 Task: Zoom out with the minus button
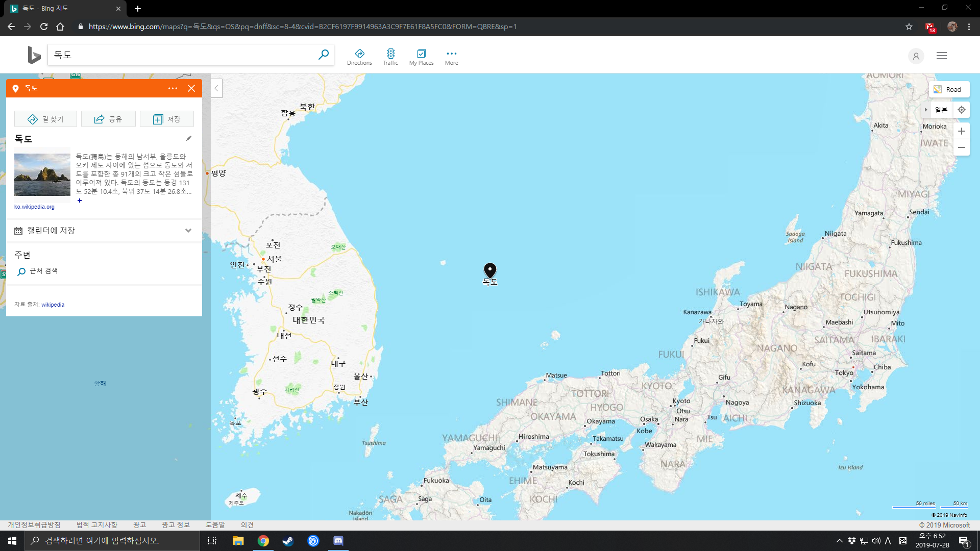[x=962, y=147]
